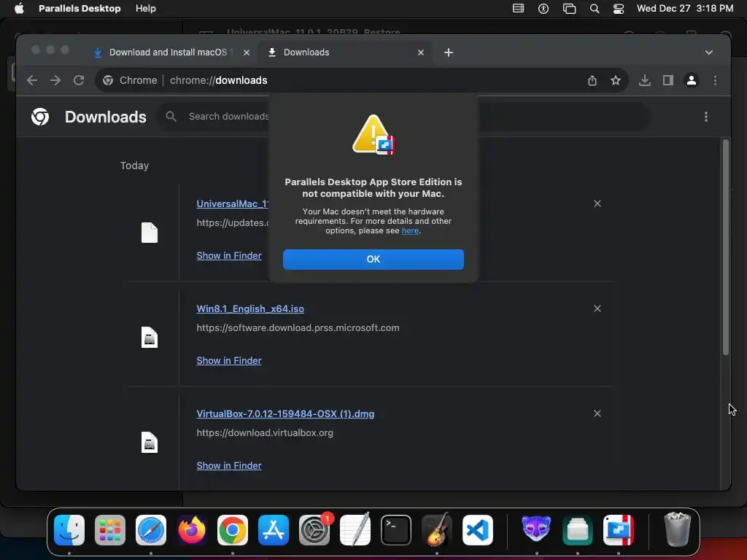This screenshot has width=747, height=560.
Task: Click the https://download.virtualbox.org source text
Action: [265, 433]
